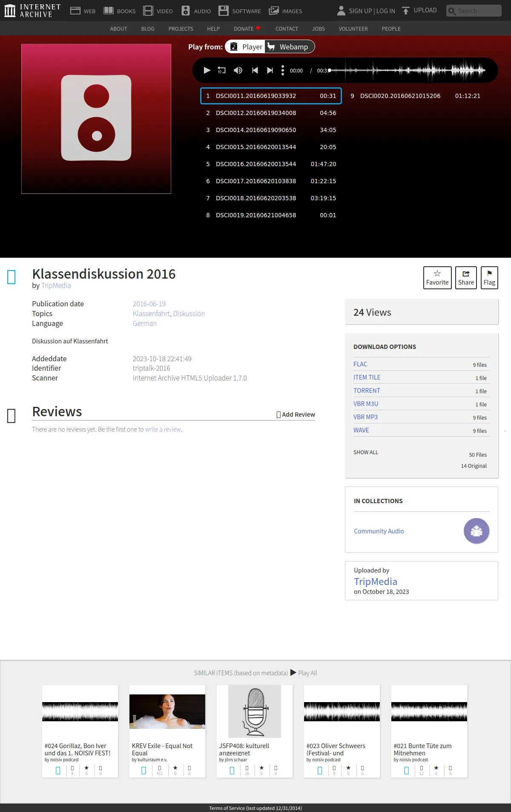Select track DSCI0014.20160619090650
Viewport: 511px width, 812px height.
click(x=271, y=130)
